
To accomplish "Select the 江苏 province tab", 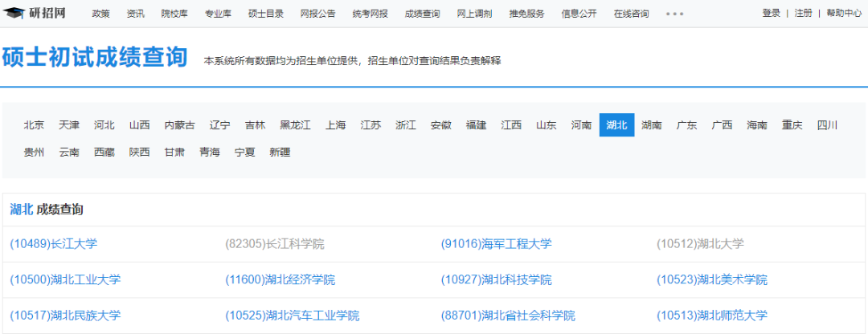I will pyautogui.click(x=371, y=125).
